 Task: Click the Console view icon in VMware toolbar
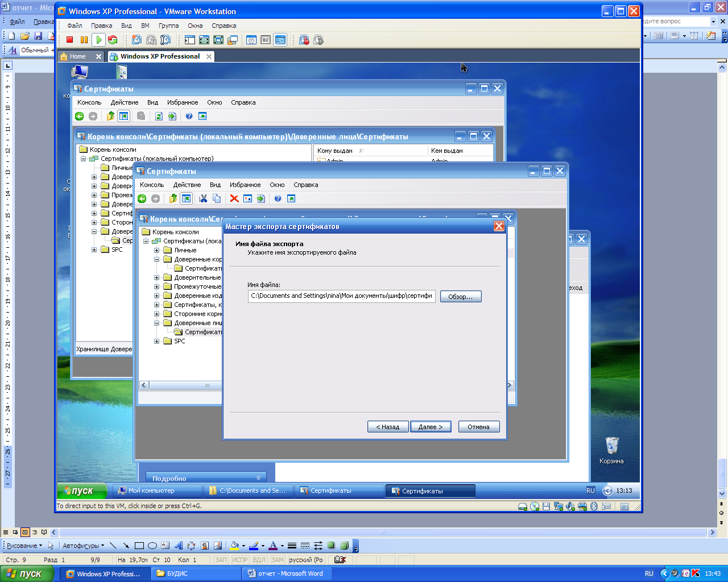(280, 40)
